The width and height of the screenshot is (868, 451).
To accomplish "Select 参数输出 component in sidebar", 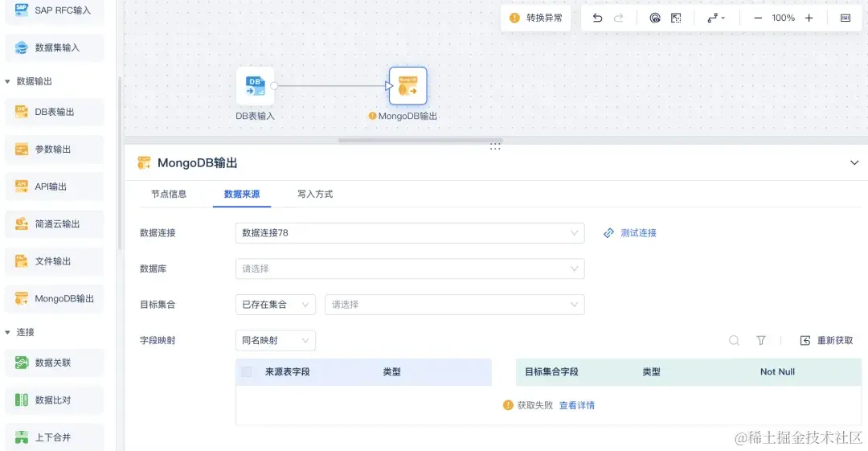I will tap(55, 149).
